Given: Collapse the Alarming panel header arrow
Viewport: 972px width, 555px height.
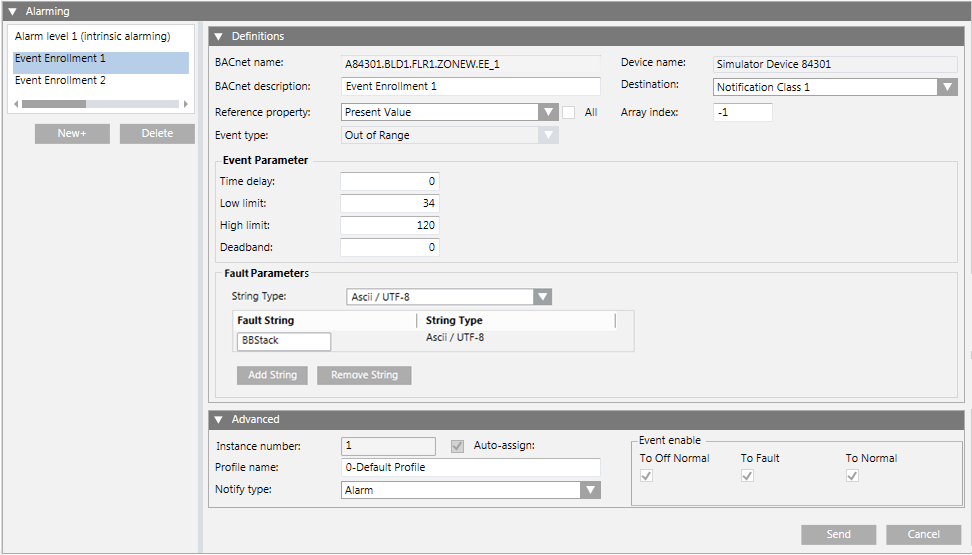Looking at the screenshot, I should pos(12,12).
